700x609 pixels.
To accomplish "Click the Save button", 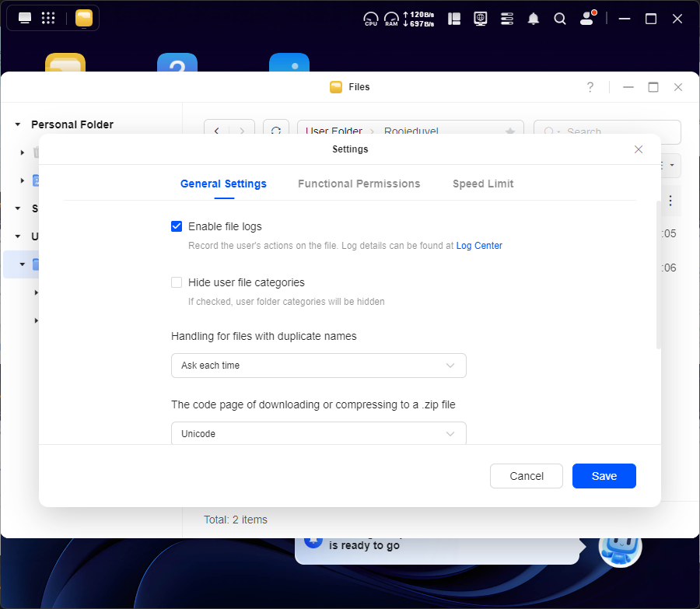I will [604, 476].
